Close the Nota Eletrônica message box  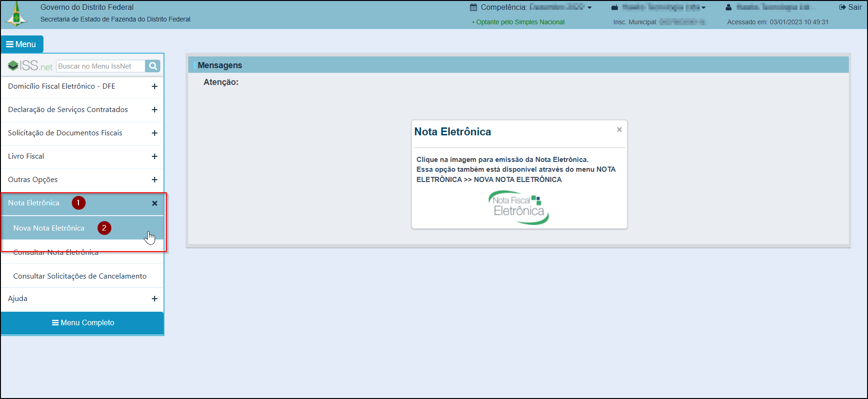tap(619, 130)
